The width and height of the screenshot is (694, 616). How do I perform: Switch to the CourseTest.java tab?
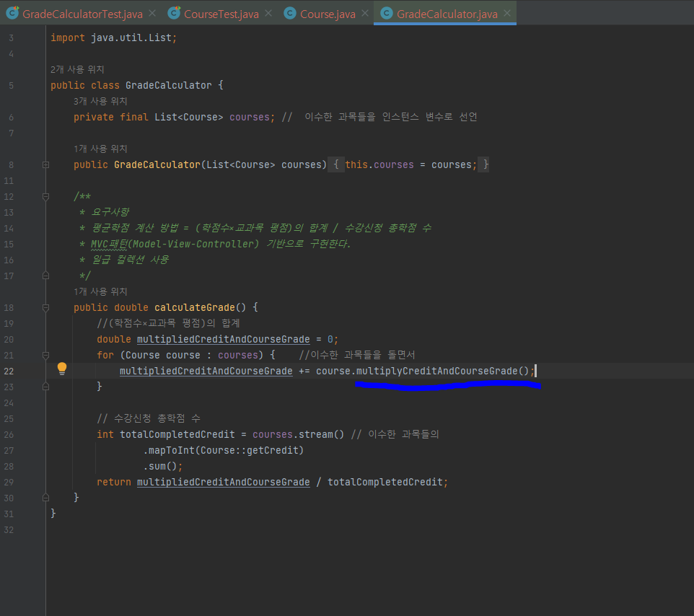(x=221, y=14)
